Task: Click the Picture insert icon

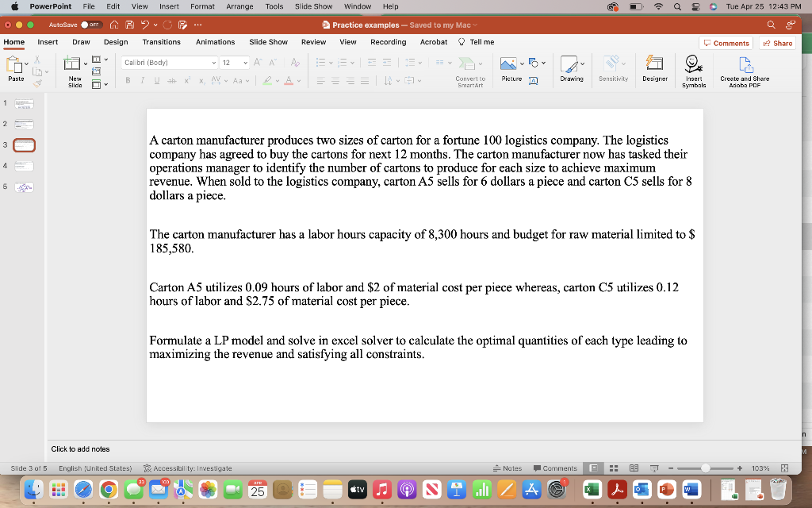Action: (508, 63)
